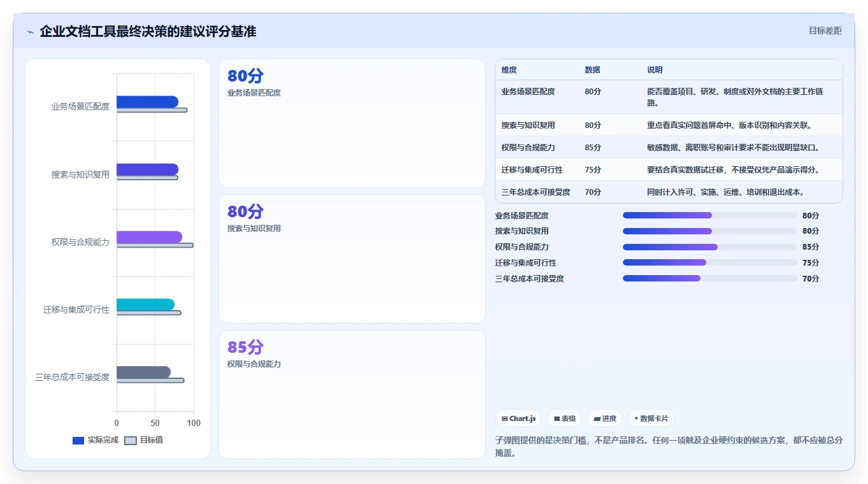Click the footer note starting 子弹图提供的是决策门槛
The height and width of the screenshot is (484, 868).
click(669, 446)
